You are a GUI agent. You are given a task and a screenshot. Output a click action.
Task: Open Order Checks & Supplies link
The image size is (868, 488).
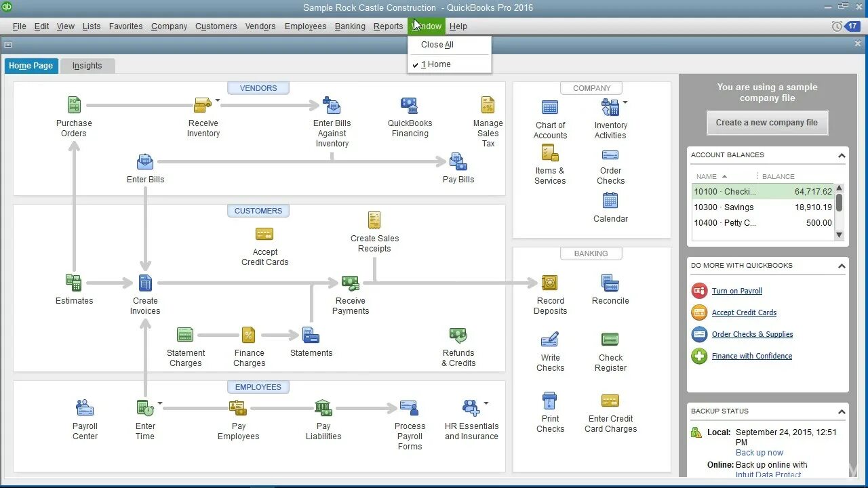pos(752,334)
